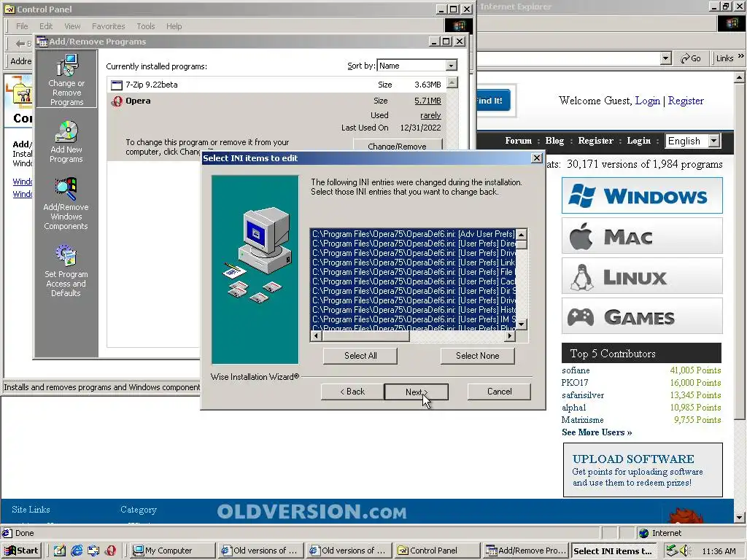This screenshot has width=747, height=560.
Task: Click Start button on taskbar
Action: [21, 551]
